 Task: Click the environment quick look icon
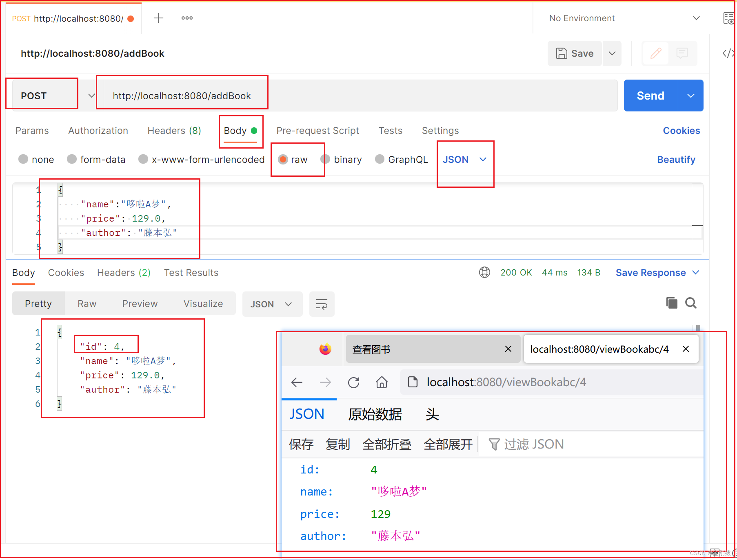click(x=729, y=18)
